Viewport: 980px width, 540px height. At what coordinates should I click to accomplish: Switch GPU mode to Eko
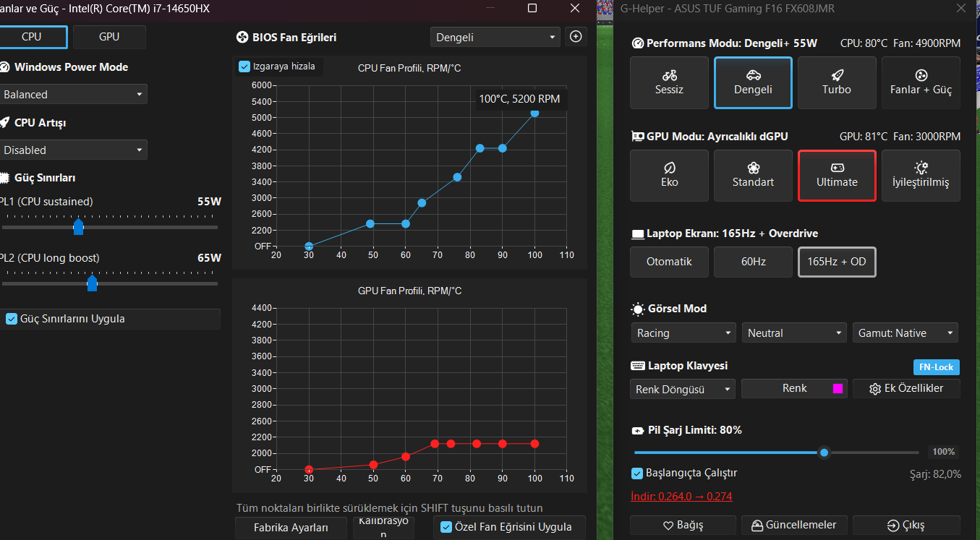670,175
